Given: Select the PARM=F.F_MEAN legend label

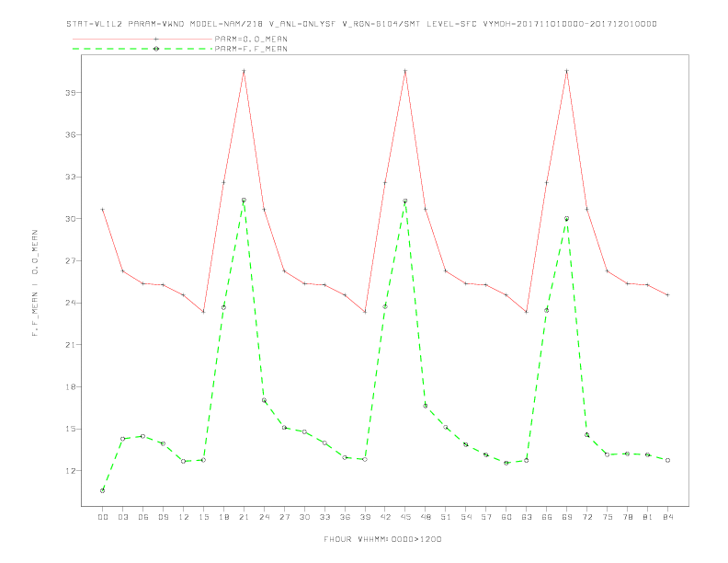Looking at the screenshot, I should point(251,49).
